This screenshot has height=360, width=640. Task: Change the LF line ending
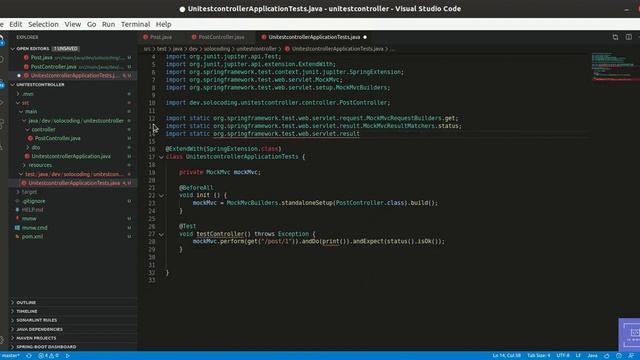click(578, 356)
